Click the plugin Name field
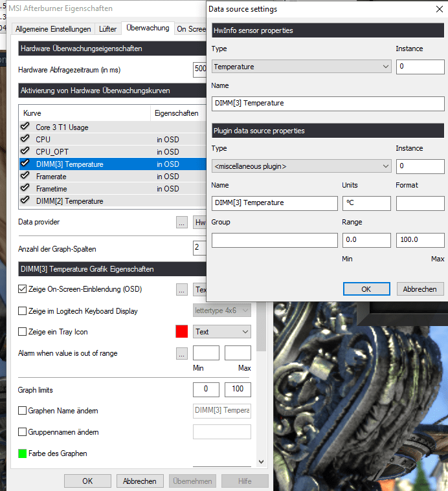 coord(274,203)
